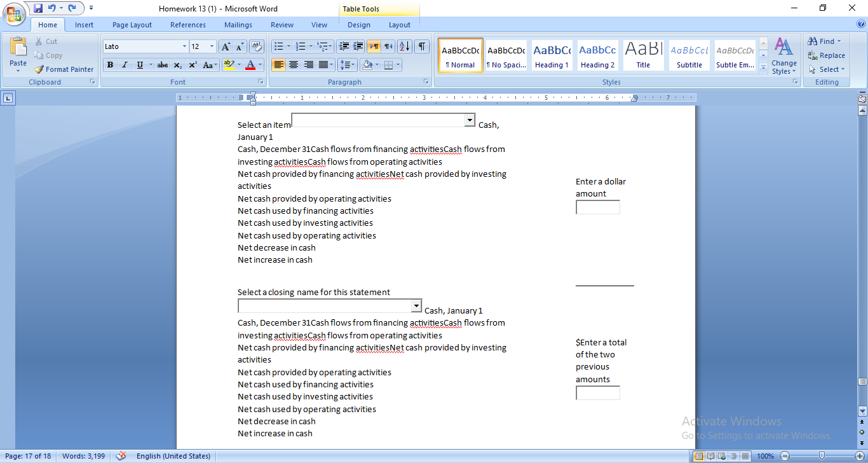Viewport: 868px width, 463px height.
Task: Open the 'Select an item' dropdown in document
Action: (469, 120)
